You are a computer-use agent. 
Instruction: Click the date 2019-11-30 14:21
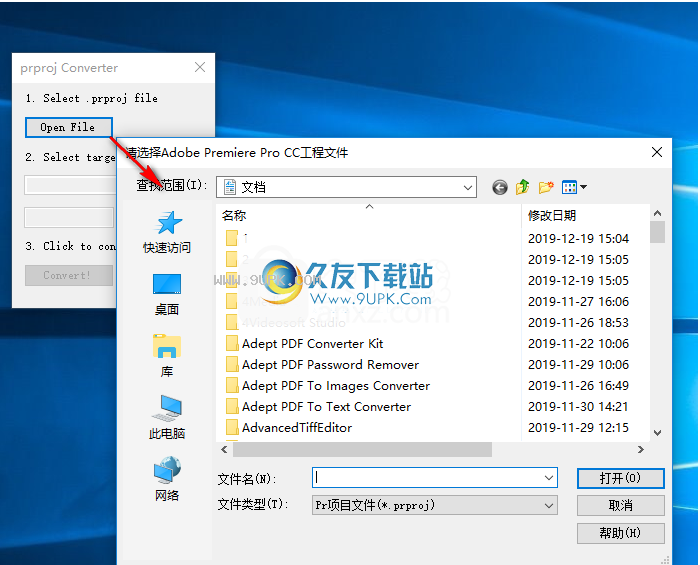[x=578, y=407]
